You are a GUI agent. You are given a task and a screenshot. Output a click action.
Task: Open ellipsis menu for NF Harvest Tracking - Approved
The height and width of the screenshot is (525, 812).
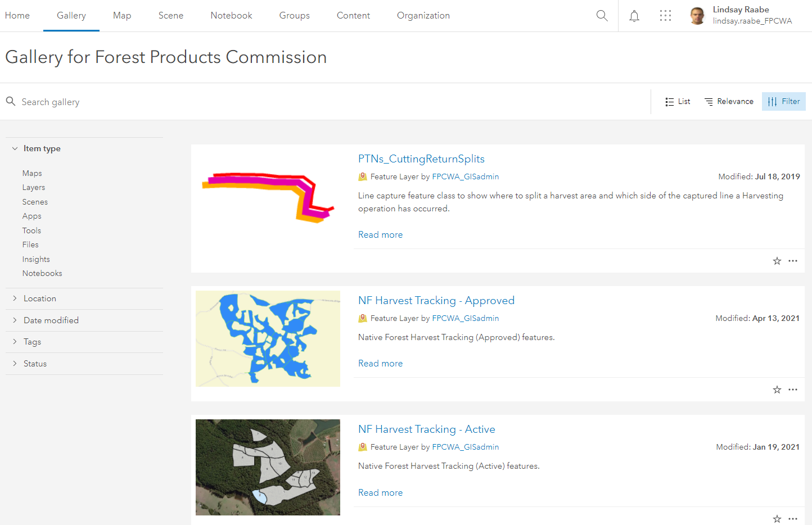[x=793, y=390]
